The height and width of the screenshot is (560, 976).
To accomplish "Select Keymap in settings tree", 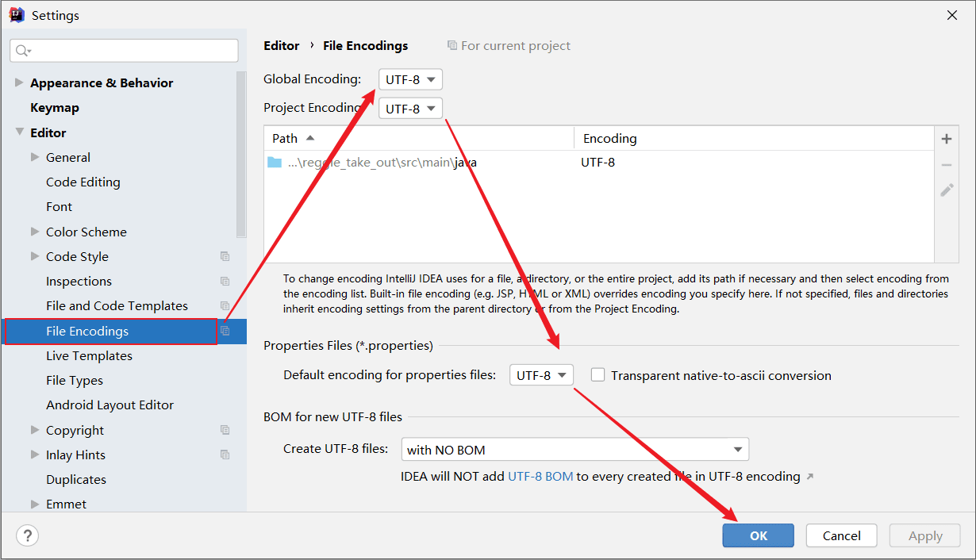I will click(55, 108).
